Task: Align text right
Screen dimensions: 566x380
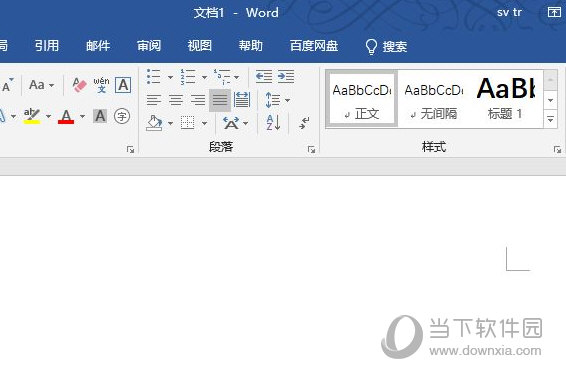Action: pyautogui.click(x=198, y=100)
